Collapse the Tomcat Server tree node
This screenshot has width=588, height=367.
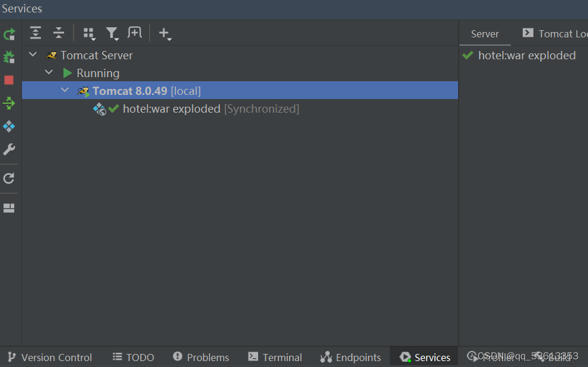[x=33, y=55]
